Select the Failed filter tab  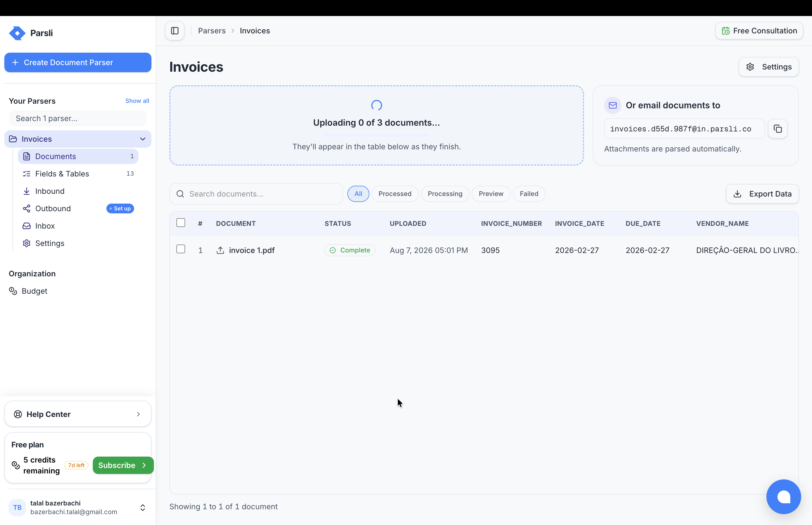(x=529, y=194)
